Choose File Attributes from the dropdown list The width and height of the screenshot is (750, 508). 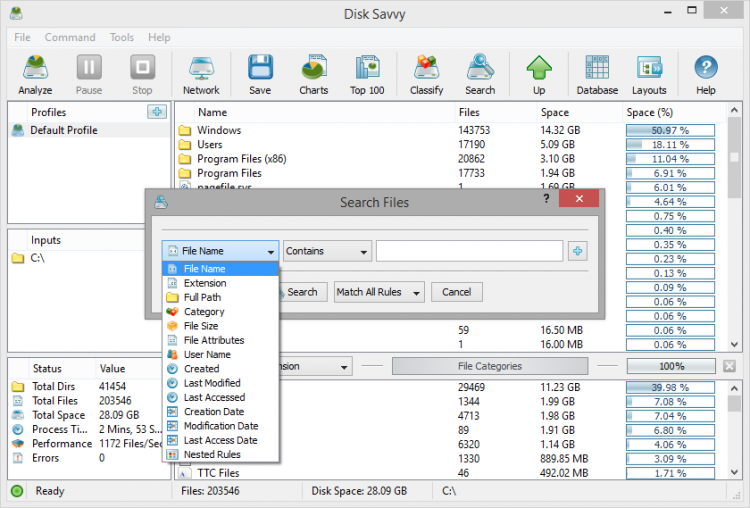221,341
